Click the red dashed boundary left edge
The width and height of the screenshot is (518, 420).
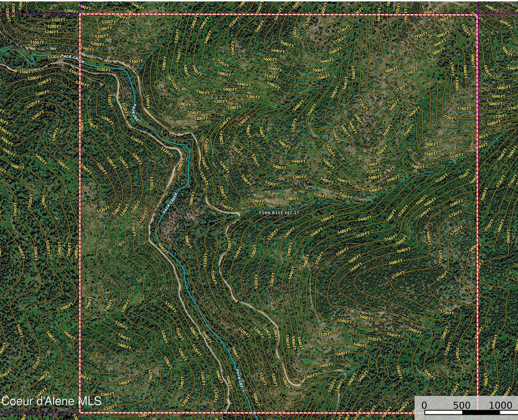coord(80,219)
